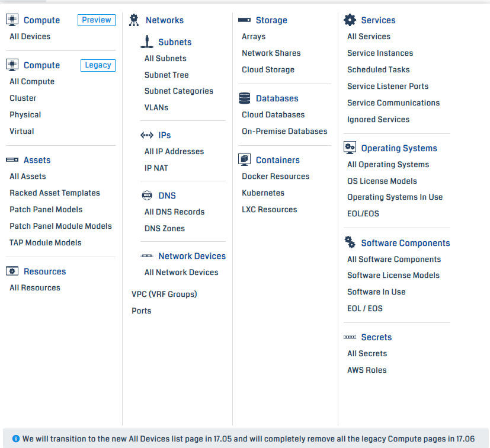490x448 pixels.
Task: Click the Secrets keypad icon
Action: [x=351, y=337]
